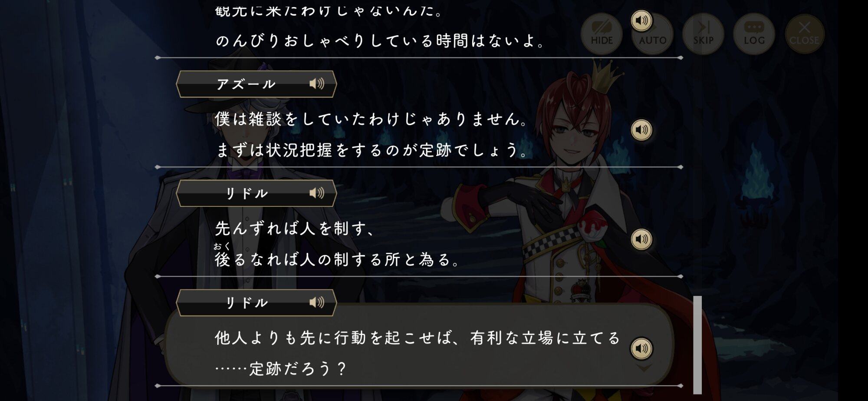Replay audio for 先んずれば人を制す line
Viewport: 868px width, 401px height.
click(641, 239)
